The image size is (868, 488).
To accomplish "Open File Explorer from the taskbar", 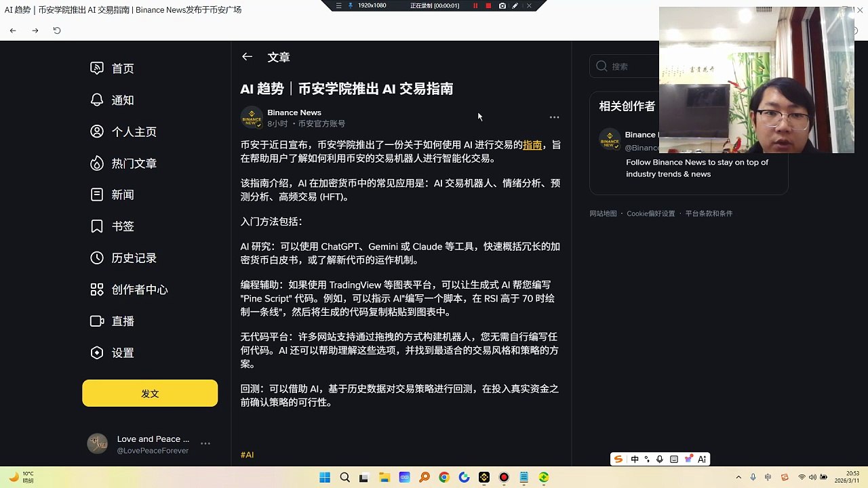I will coord(384,478).
